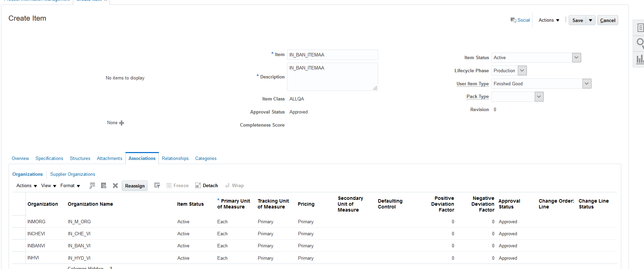Open the tasks panel icon on right edge
This screenshot has width=644, height=269.
(640, 28)
